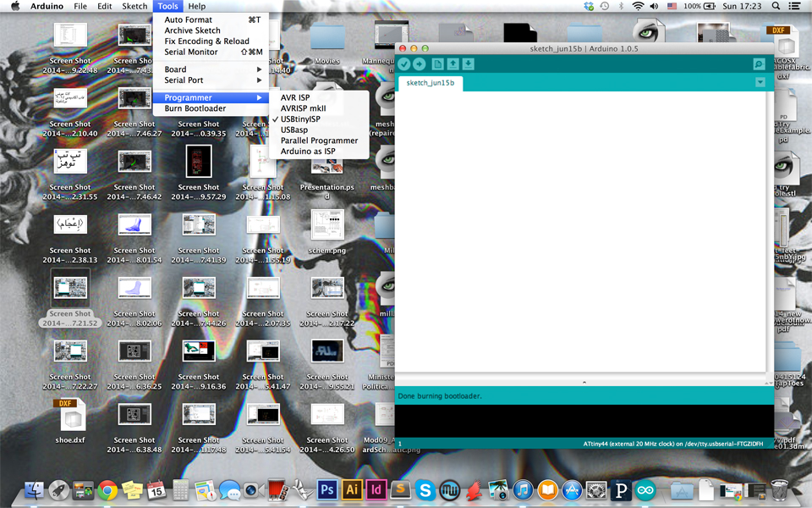The width and height of the screenshot is (812, 508).
Task: Open iTunes from the Dock
Action: [x=523, y=490]
